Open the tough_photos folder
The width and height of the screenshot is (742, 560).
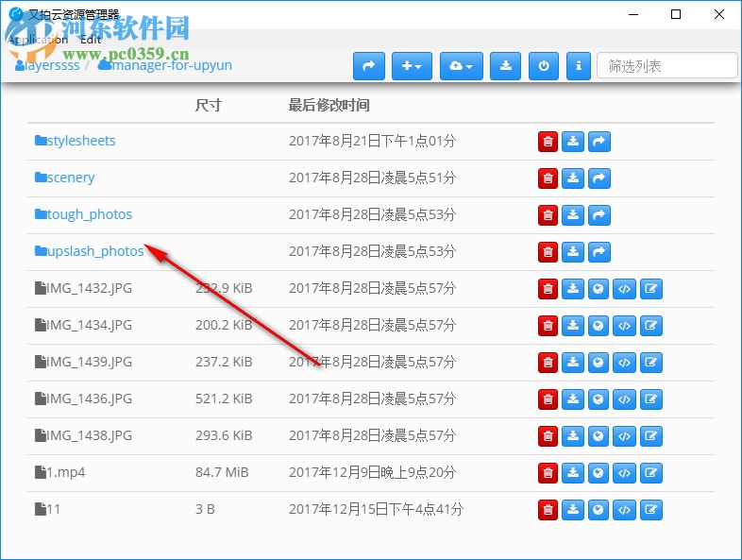click(83, 214)
